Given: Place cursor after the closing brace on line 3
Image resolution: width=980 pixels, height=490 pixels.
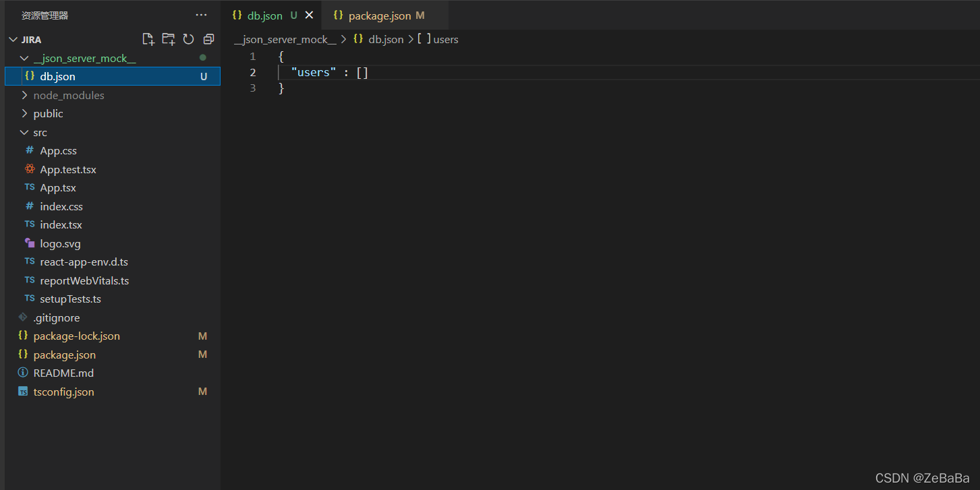Looking at the screenshot, I should 286,88.
